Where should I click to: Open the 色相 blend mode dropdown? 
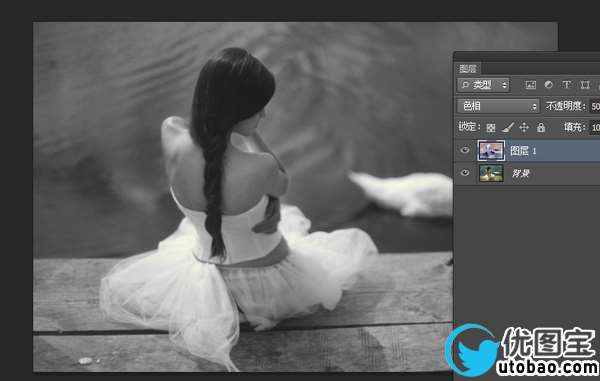498,106
